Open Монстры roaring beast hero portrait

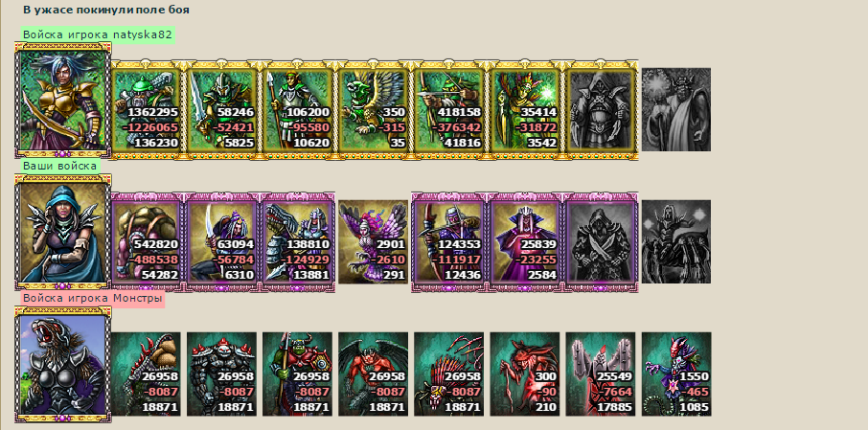click(x=62, y=365)
